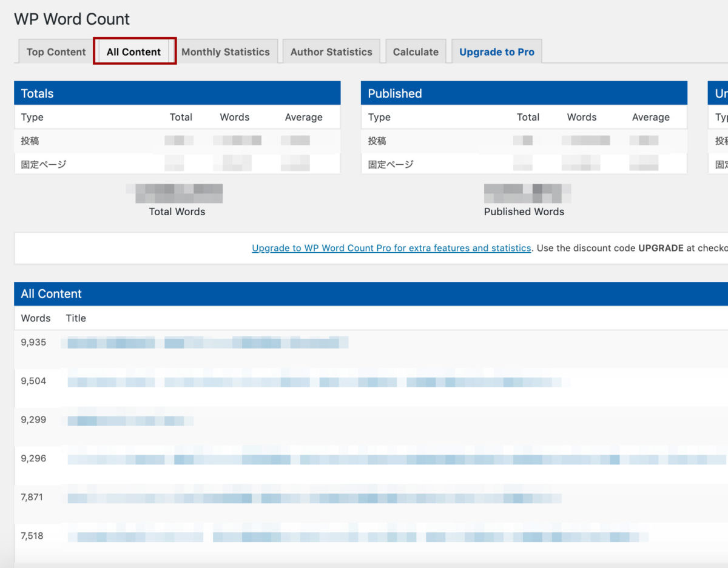This screenshot has height=568, width=728.
Task: Go to the Author Statistics tab
Action: point(331,52)
